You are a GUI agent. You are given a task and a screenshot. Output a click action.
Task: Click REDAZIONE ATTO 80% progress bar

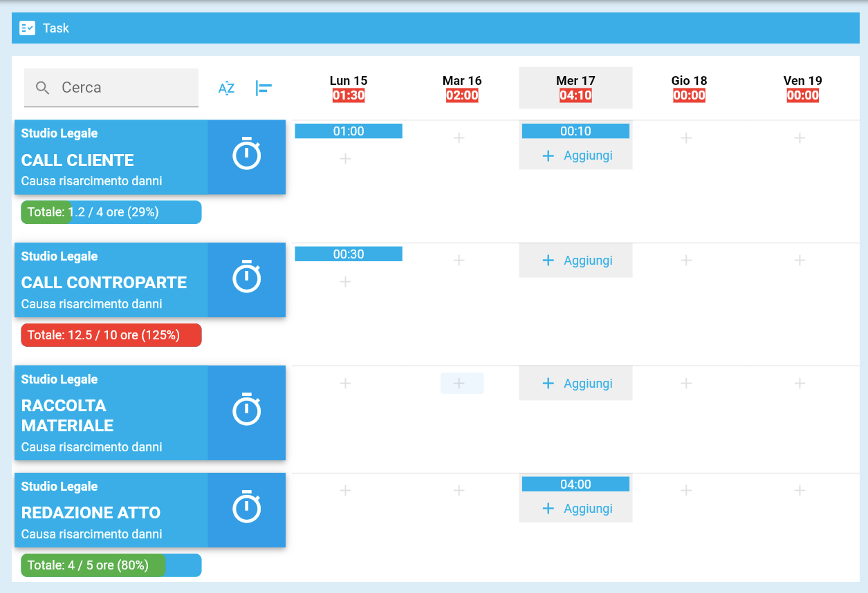111,565
